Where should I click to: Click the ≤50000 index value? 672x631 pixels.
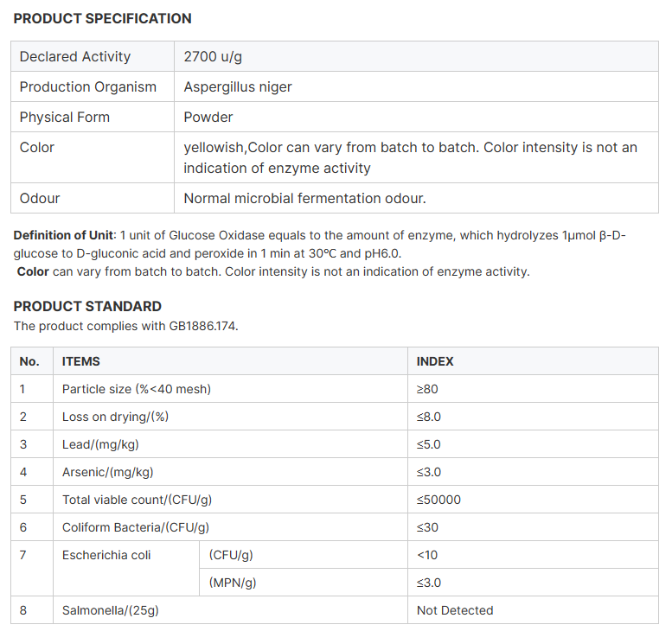[438, 500]
